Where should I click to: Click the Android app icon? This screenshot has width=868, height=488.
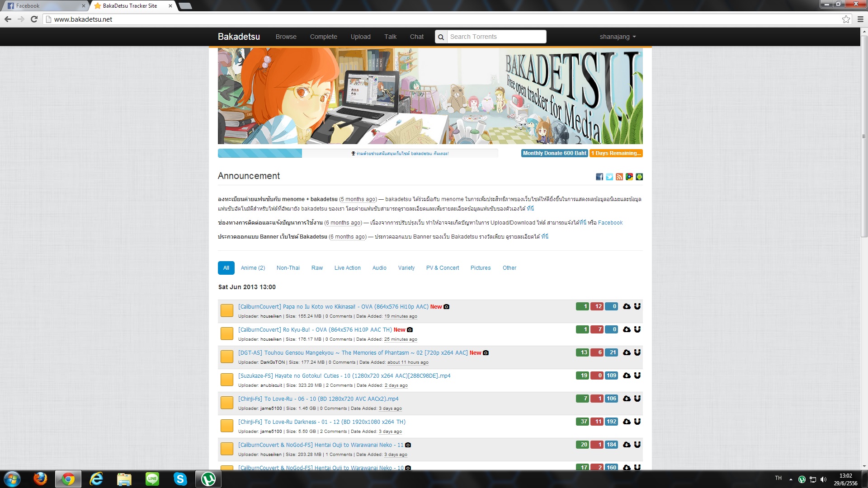coord(639,177)
